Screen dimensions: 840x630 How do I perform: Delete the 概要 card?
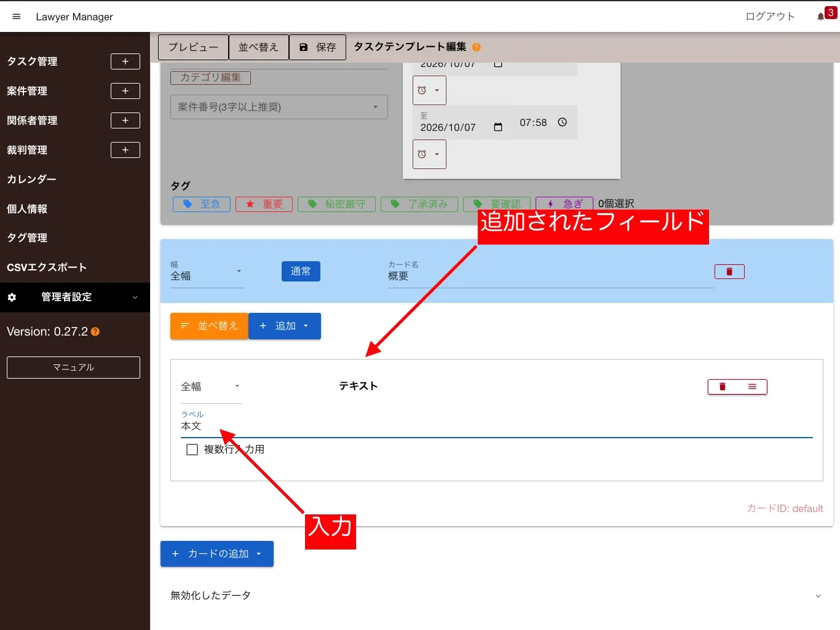[x=729, y=272]
